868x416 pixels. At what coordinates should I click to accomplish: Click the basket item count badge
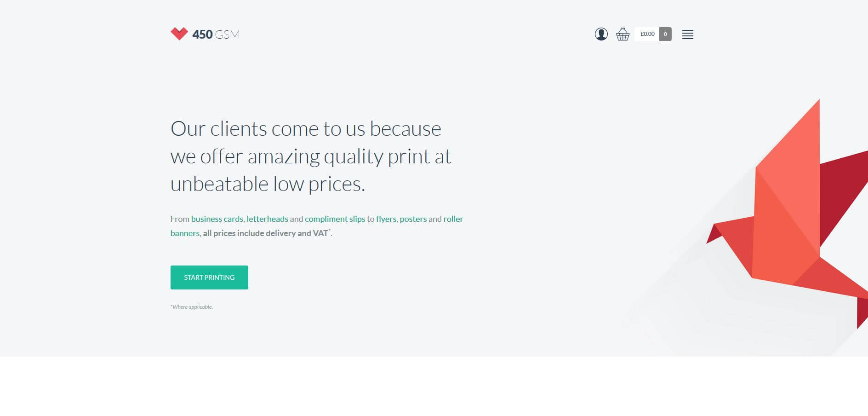pyautogui.click(x=665, y=34)
